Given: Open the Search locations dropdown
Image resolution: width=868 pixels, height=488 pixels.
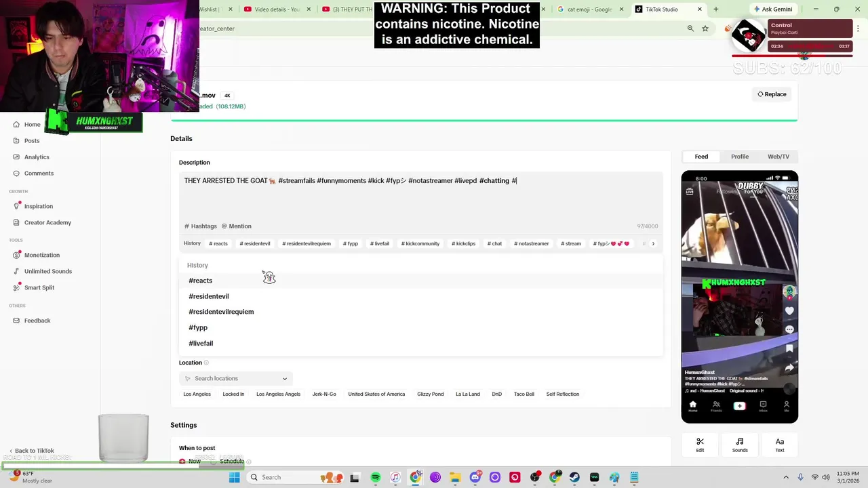Looking at the screenshot, I should pyautogui.click(x=236, y=378).
